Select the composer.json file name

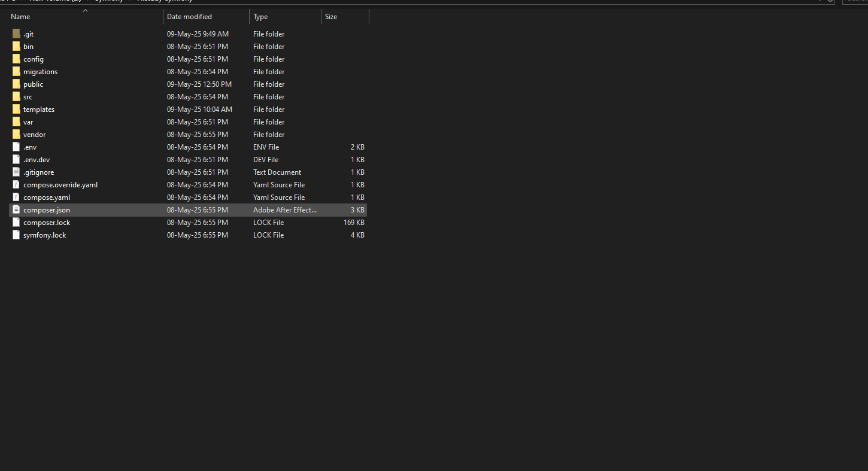coord(47,210)
